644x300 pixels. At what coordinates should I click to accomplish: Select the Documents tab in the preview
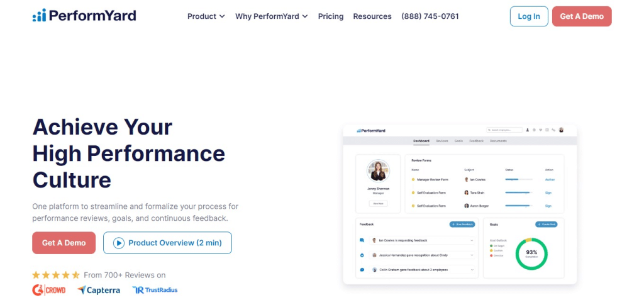pyautogui.click(x=498, y=141)
